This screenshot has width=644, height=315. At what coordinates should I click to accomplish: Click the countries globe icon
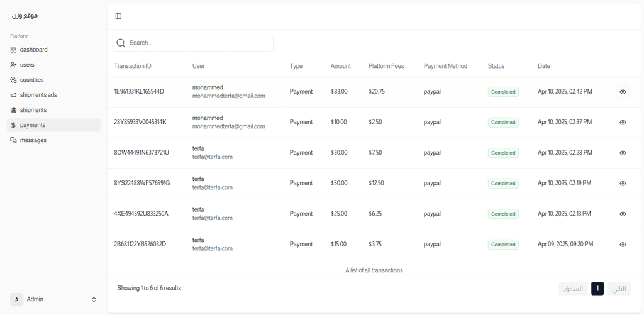click(x=14, y=80)
